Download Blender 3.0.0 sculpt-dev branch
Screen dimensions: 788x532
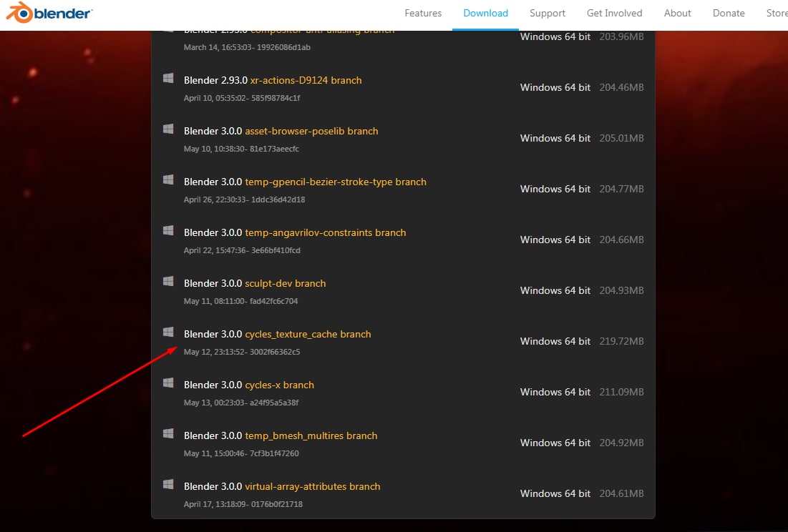click(255, 283)
